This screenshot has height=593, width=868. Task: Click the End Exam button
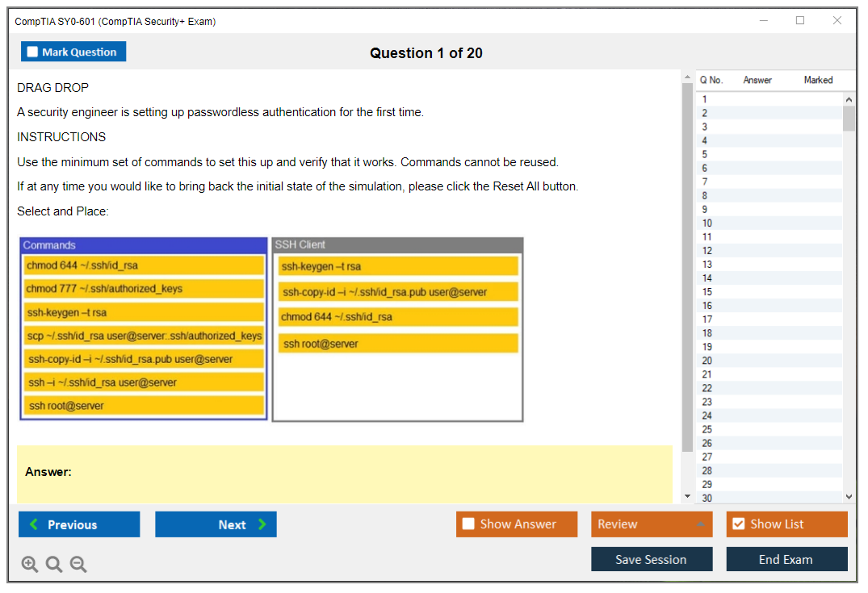pos(786,559)
